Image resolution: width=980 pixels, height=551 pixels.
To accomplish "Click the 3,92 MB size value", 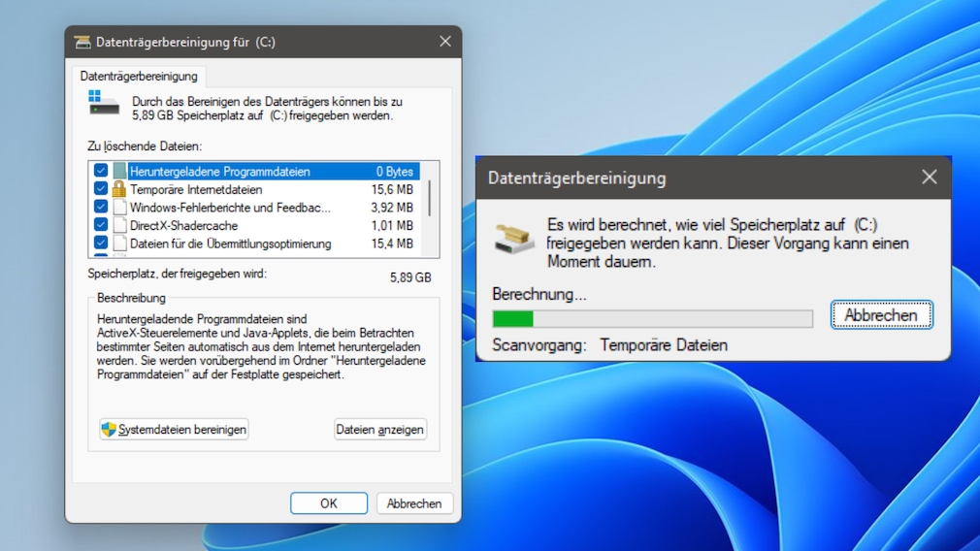I will click(x=392, y=208).
